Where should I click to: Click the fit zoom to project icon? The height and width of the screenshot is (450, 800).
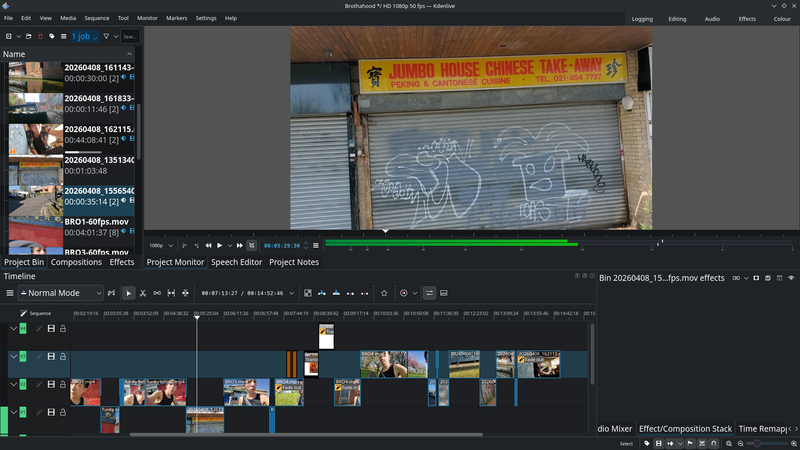(729, 444)
